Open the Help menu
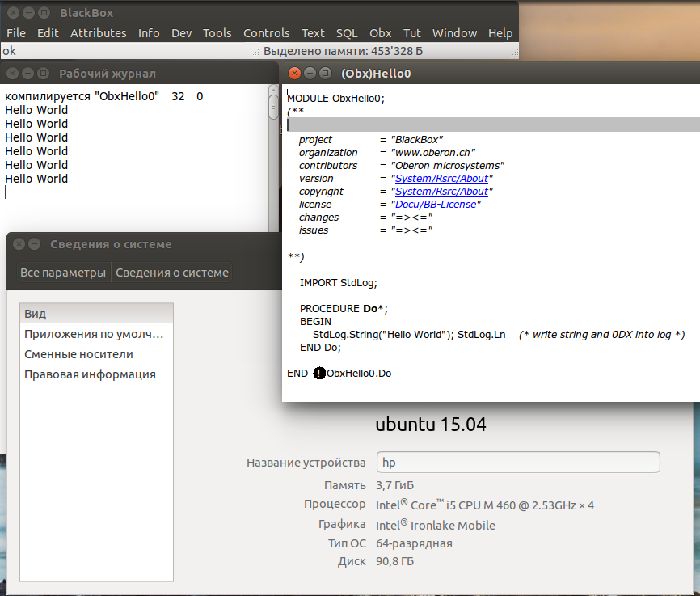 click(500, 33)
